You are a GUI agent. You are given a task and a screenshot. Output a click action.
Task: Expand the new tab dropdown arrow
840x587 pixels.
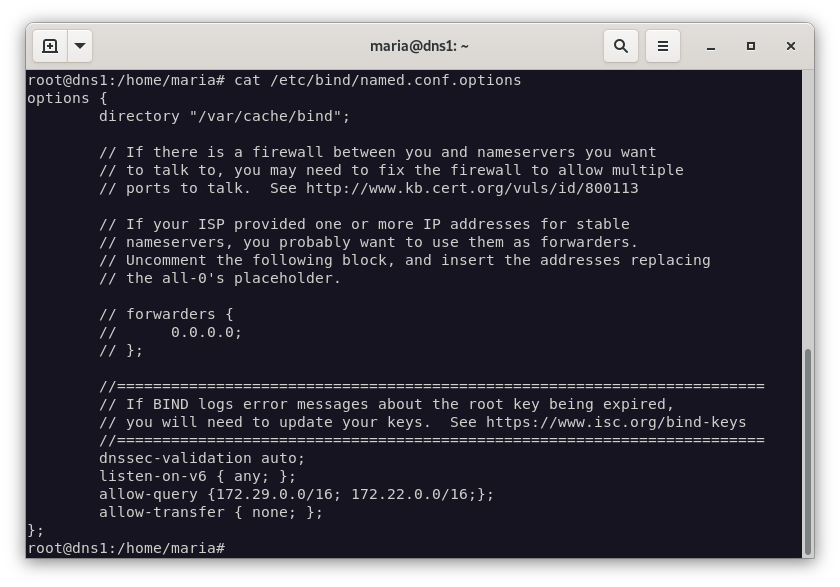80,46
